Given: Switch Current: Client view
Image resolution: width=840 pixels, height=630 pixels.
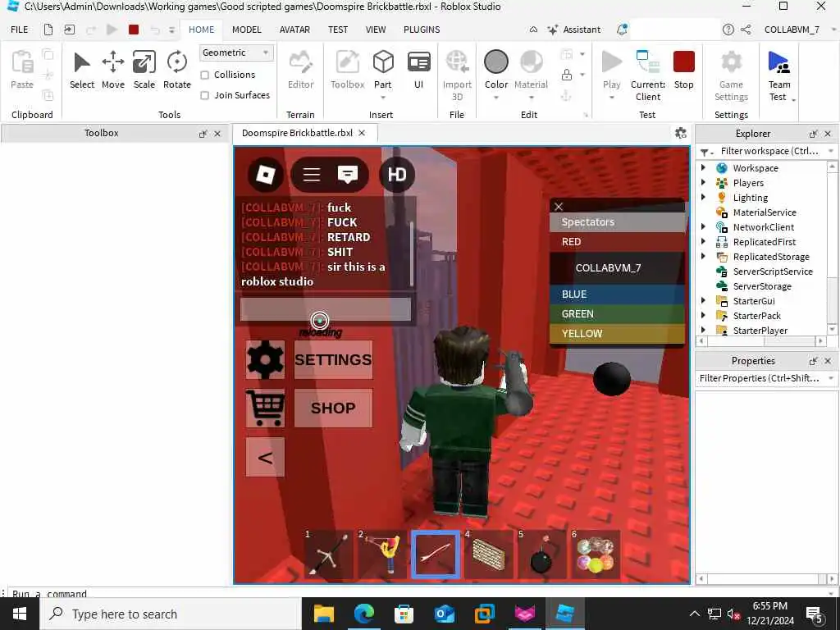Looking at the screenshot, I should click(648, 75).
